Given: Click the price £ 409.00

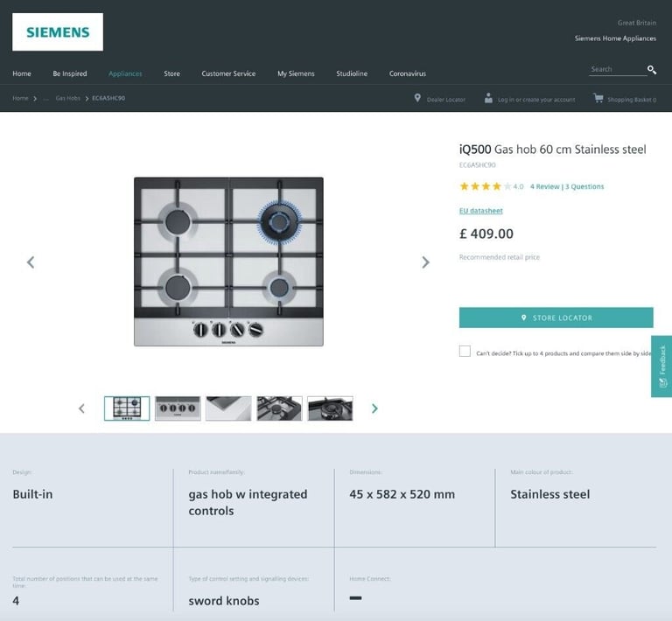Looking at the screenshot, I should pos(486,234).
